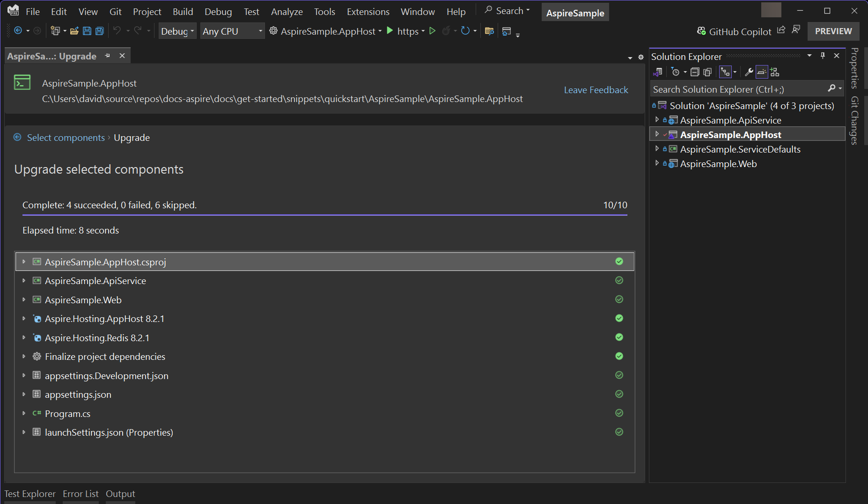Click the window layout toolbar icon
The height and width of the screenshot is (504, 868).
pyautogui.click(x=507, y=31)
